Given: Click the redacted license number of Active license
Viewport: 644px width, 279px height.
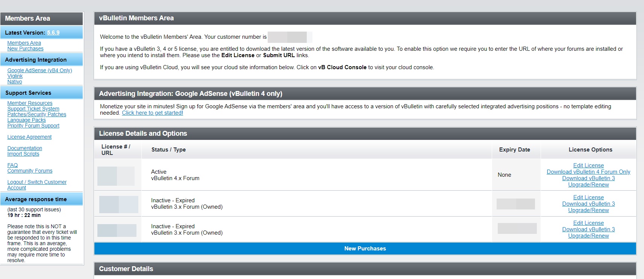Looking at the screenshot, I should (x=116, y=176).
